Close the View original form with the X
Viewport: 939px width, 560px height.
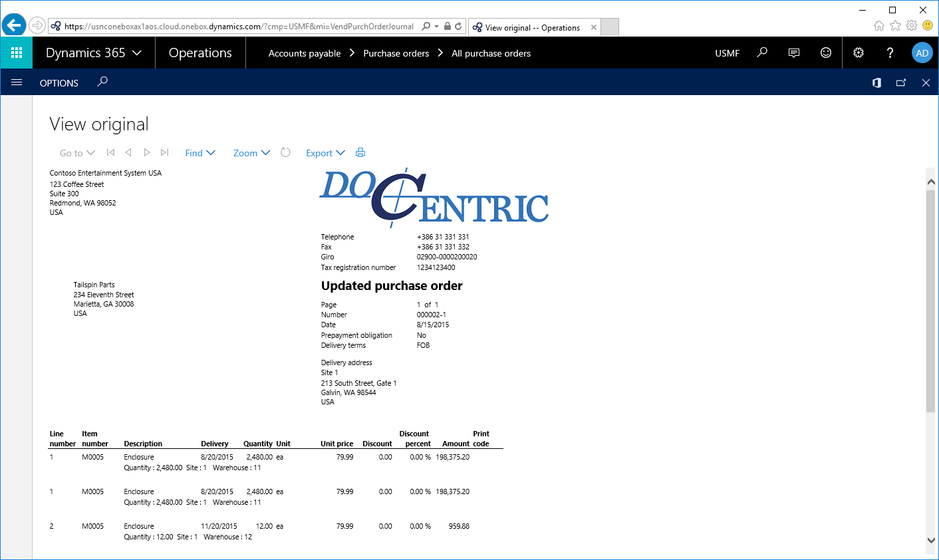pos(926,82)
